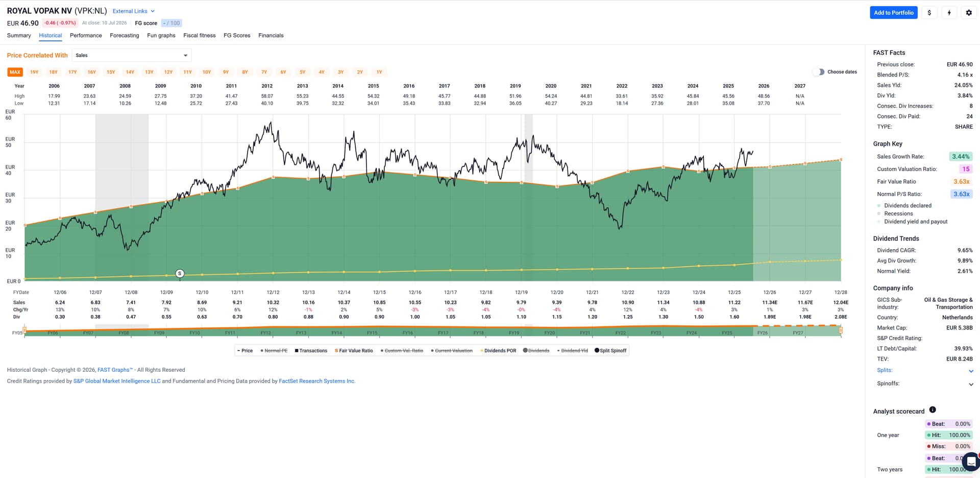
Task: Enable the Normal PE legend item
Action: (x=274, y=351)
